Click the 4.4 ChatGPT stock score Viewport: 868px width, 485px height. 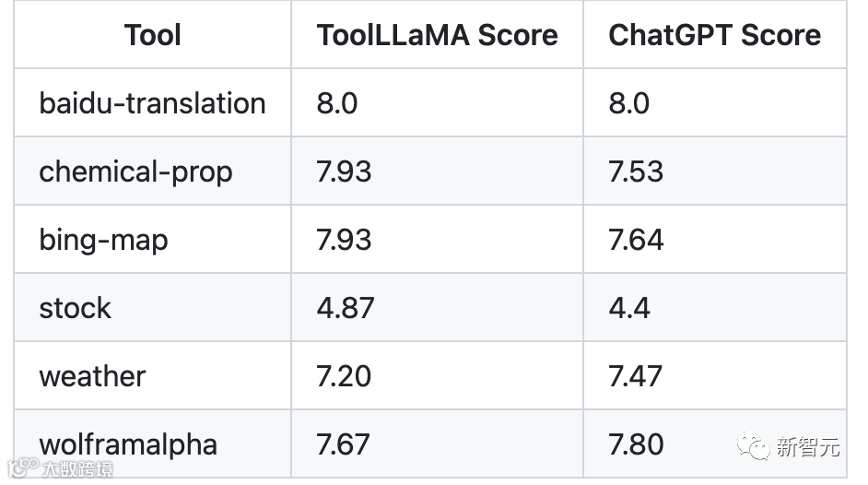click(629, 308)
